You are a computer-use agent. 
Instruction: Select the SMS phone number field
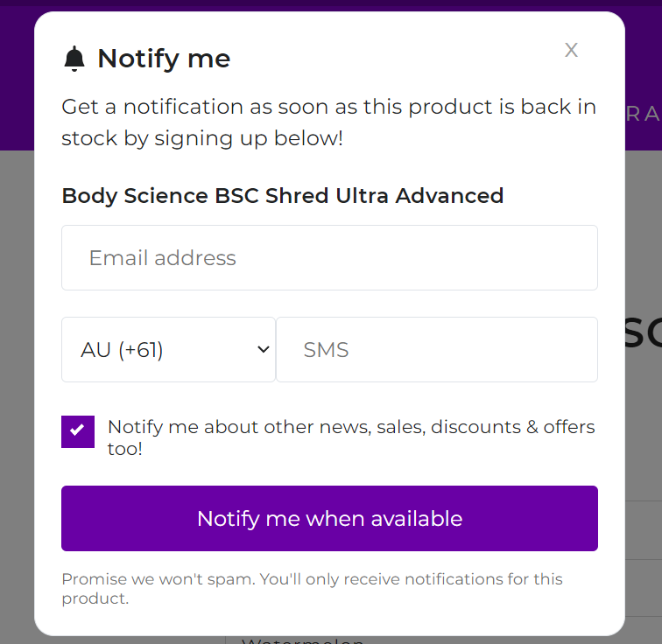pyautogui.click(x=437, y=350)
